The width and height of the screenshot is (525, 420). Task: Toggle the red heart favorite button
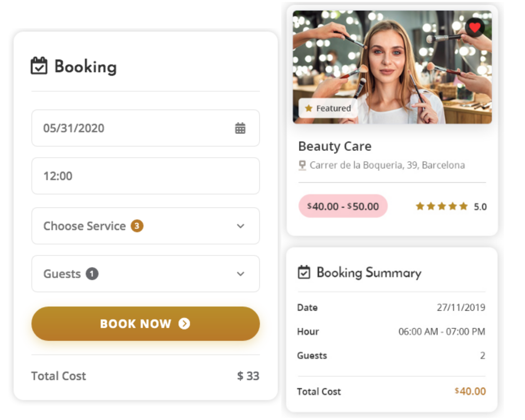(475, 27)
